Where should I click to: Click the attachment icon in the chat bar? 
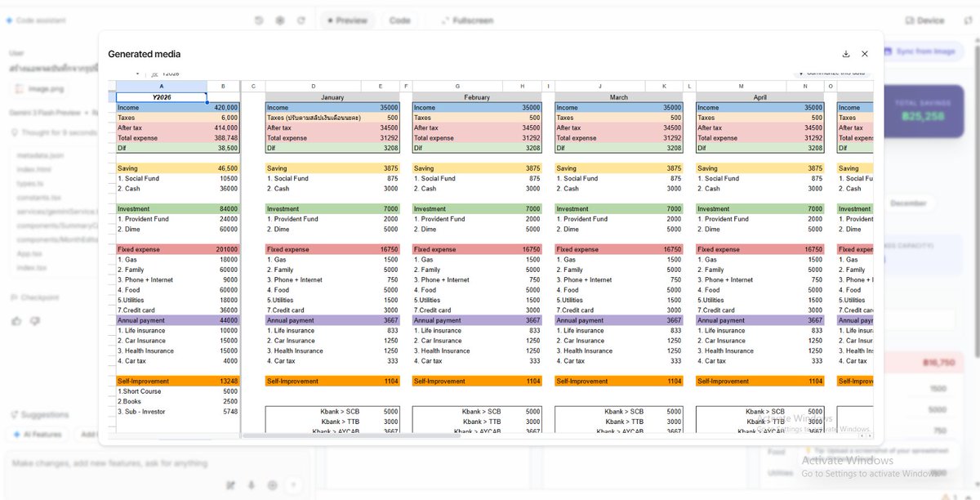point(251,484)
